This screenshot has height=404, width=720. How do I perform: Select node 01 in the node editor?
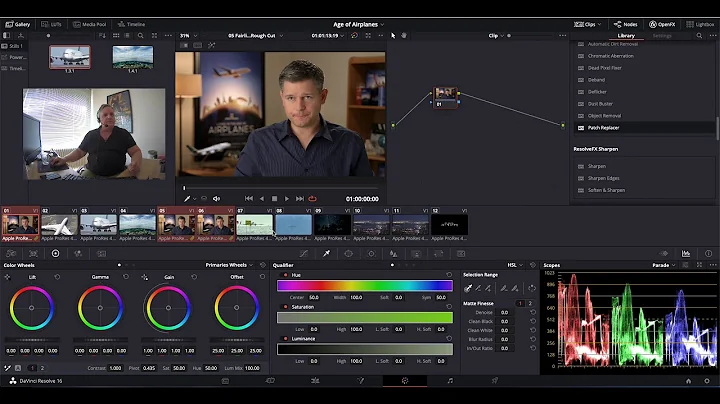tap(445, 97)
